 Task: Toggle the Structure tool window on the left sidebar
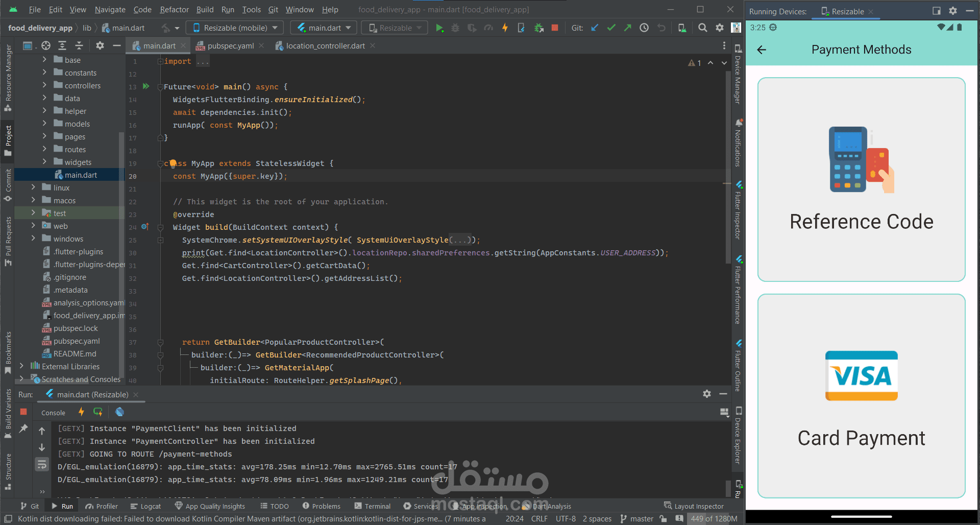click(x=8, y=472)
